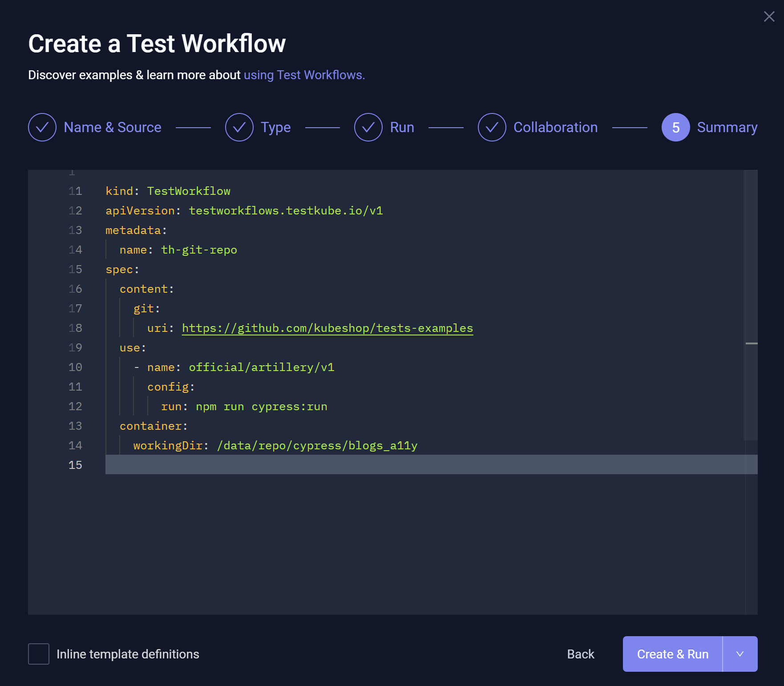The width and height of the screenshot is (784, 686).
Task: Click the Type step checkmark icon
Action: (239, 127)
